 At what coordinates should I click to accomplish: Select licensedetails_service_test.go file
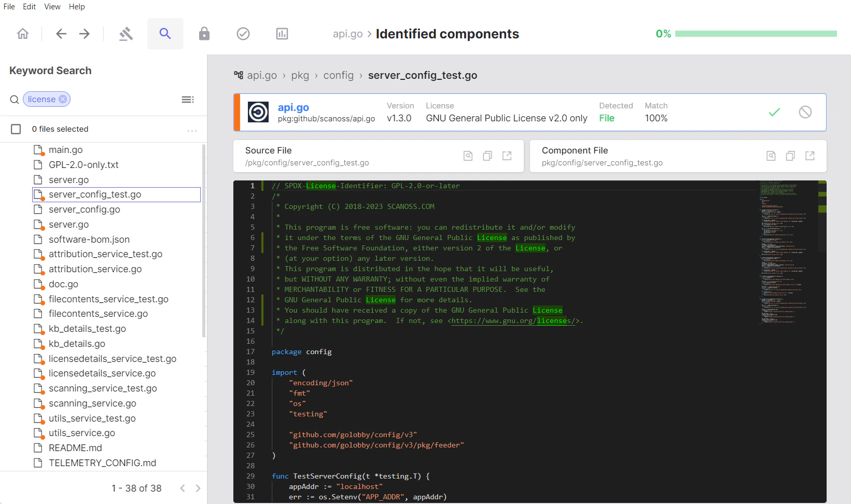pyautogui.click(x=113, y=359)
